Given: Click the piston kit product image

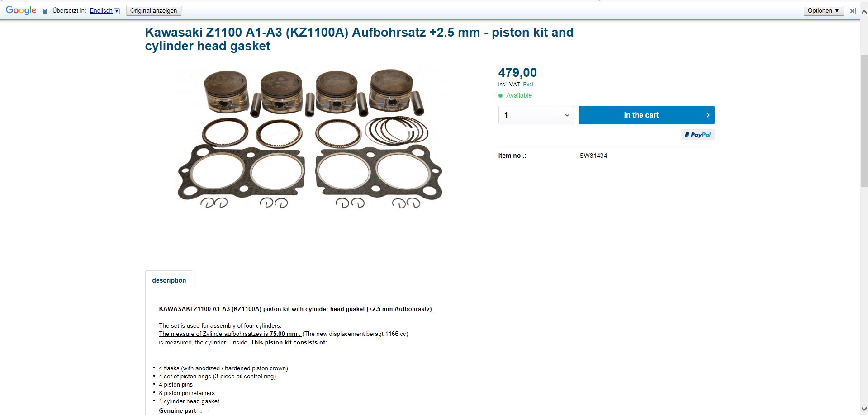Looking at the screenshot, I should (x=310, y=138).
